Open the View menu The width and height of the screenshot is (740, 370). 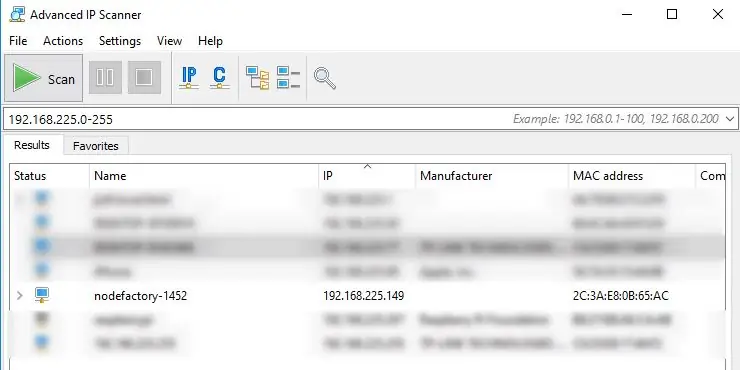tap(169, 41)
